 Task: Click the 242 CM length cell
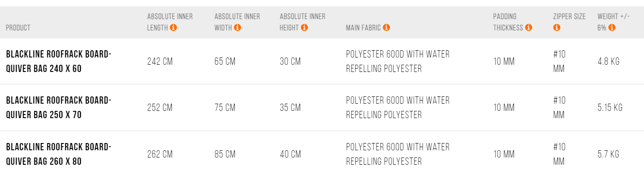pos(160,62)
